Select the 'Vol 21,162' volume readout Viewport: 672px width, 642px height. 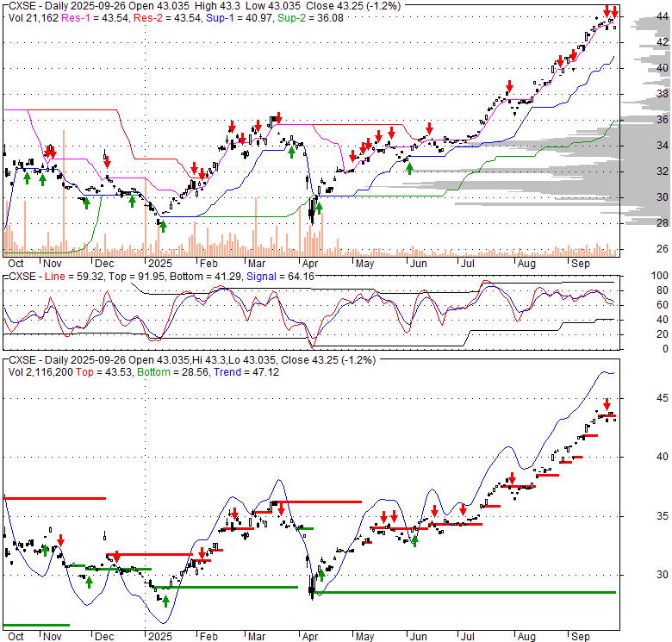34,18
